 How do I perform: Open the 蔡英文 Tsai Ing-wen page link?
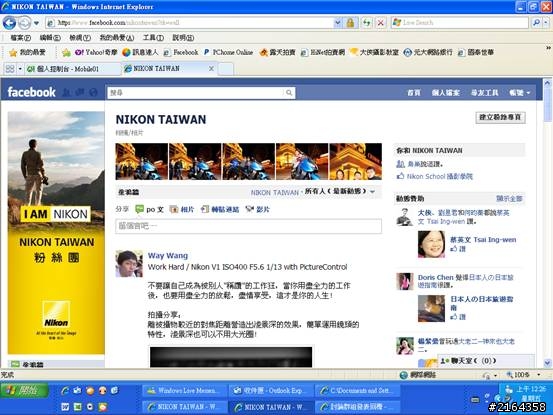click(483, 240)
